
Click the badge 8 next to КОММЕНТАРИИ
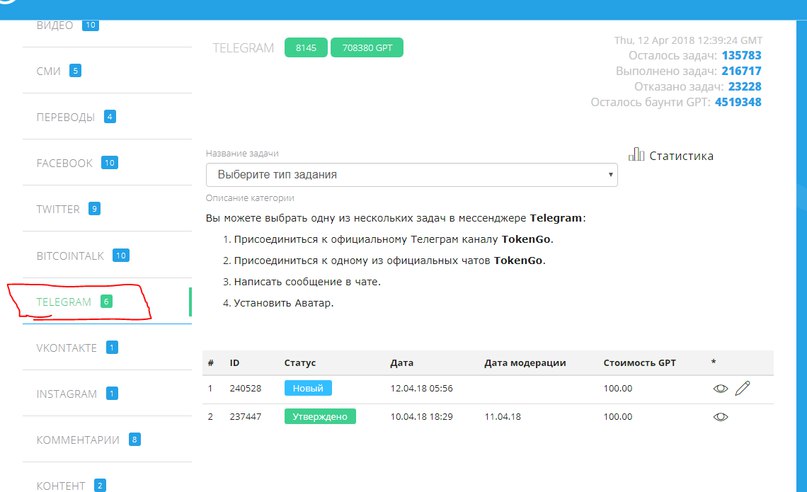tap(135, 440)
